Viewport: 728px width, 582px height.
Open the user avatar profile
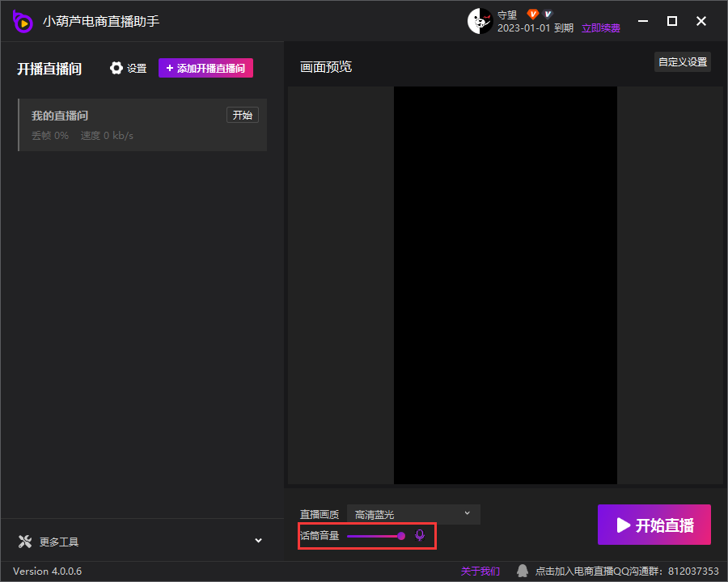(480, 22)
